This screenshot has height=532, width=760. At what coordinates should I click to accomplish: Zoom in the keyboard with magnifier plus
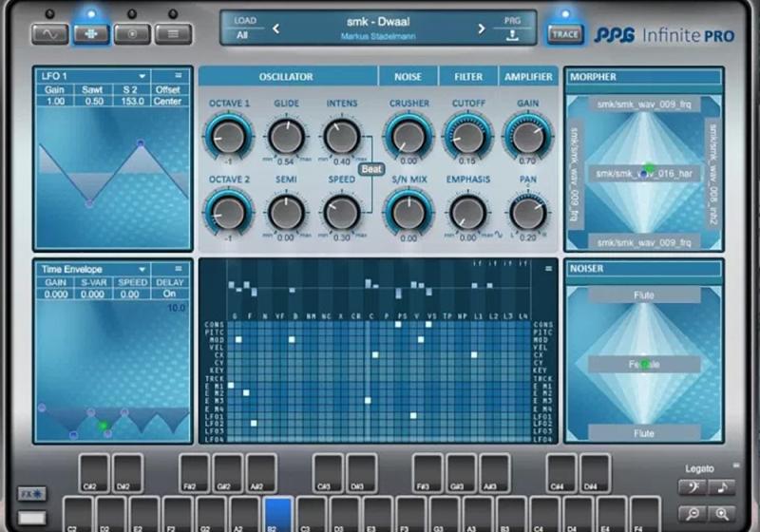pyautogui.click(x=721, y=513)
